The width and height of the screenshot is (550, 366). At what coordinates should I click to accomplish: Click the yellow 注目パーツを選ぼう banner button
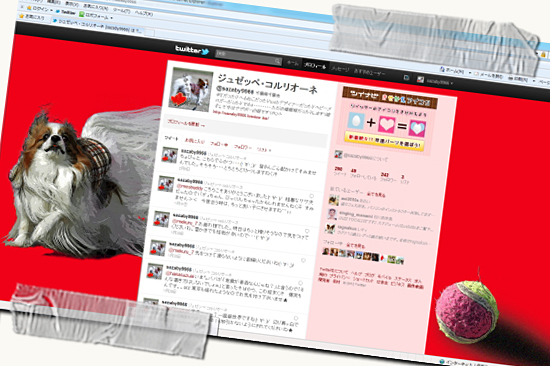click(x=385, y=141)
